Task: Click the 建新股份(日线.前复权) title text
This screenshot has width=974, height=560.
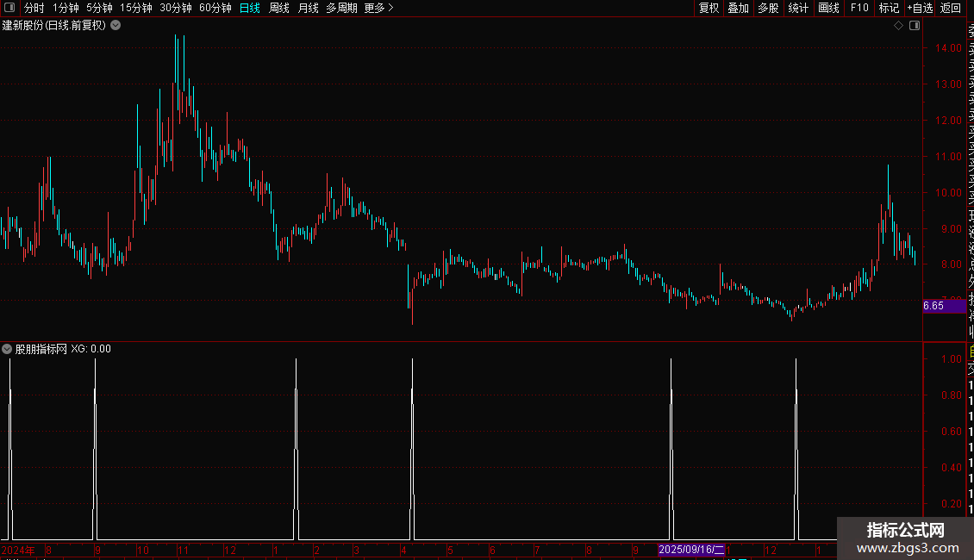Action: click(x=54, y=26)
